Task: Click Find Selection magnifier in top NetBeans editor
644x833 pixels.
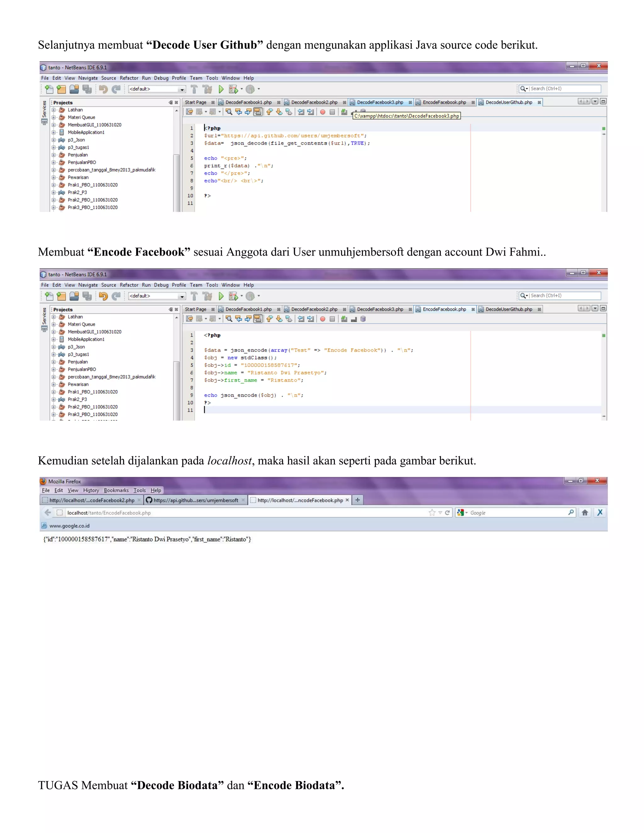Action: (x=229, y=112)
